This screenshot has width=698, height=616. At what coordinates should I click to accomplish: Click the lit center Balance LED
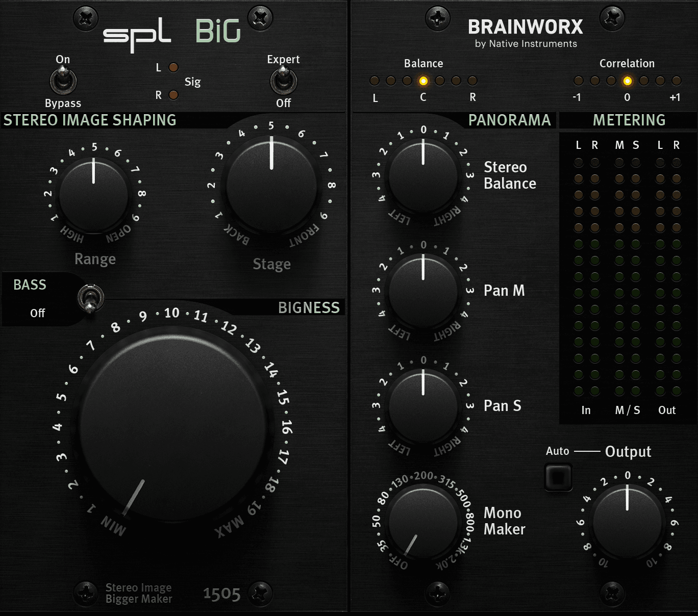[423, 81]
